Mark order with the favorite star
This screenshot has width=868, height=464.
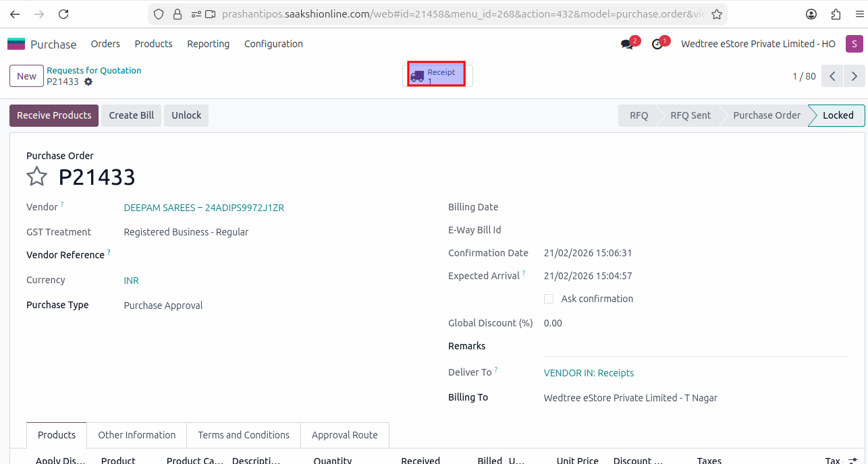pos(36,177)
